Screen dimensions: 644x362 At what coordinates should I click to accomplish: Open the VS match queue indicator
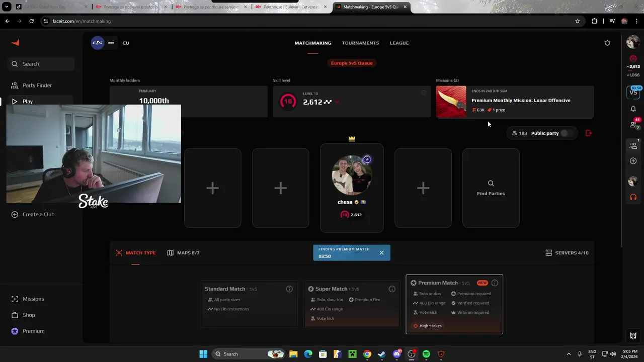click(633, 92)
